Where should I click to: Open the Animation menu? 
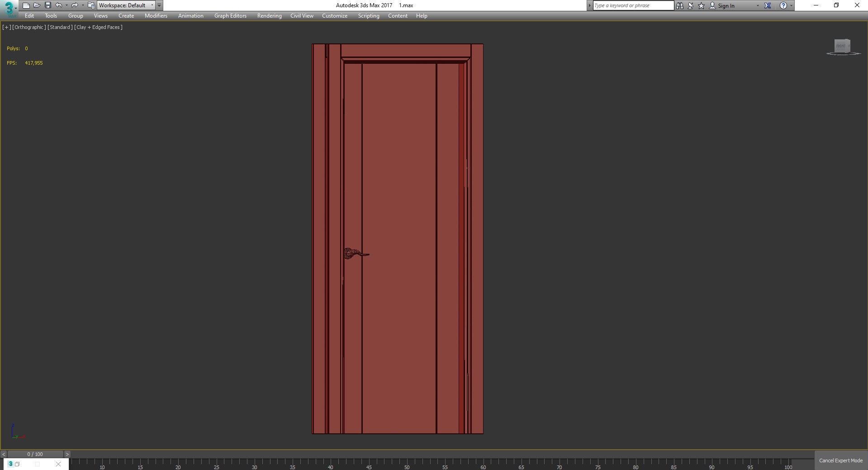[190, 16]
